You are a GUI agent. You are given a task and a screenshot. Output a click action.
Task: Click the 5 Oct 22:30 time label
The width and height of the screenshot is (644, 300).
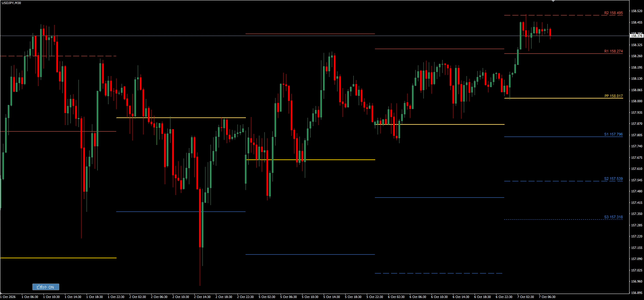(x=375, y=297)
